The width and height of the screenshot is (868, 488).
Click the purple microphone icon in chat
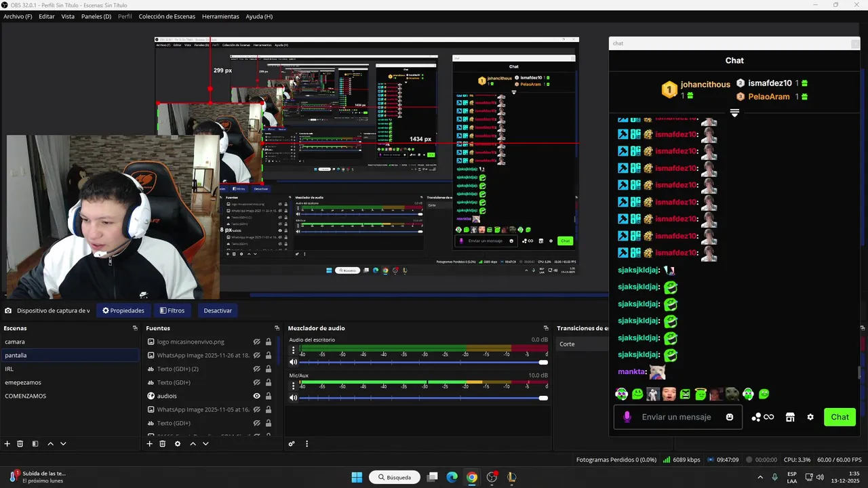point(627,417)
